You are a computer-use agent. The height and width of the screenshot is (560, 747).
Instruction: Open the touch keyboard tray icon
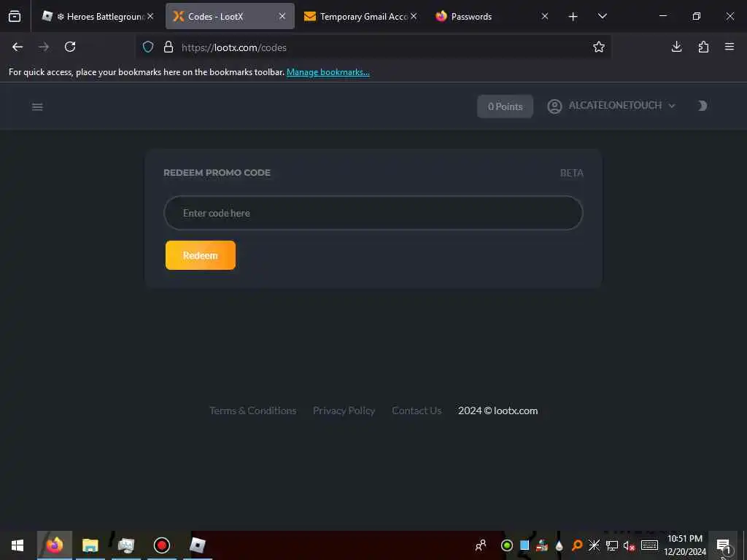pyautogui.click(x=649, y=545)
